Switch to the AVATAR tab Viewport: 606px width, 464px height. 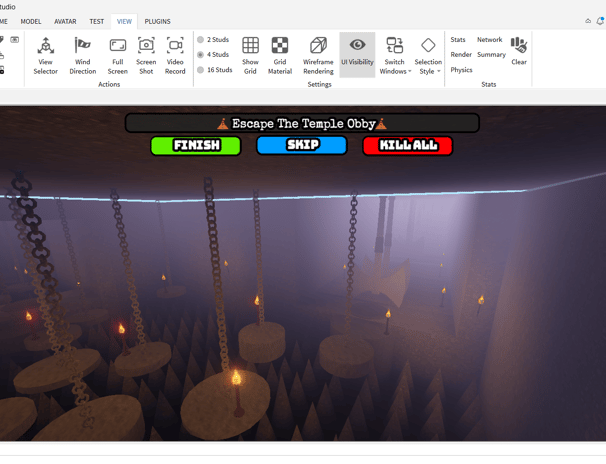point(65,21)
